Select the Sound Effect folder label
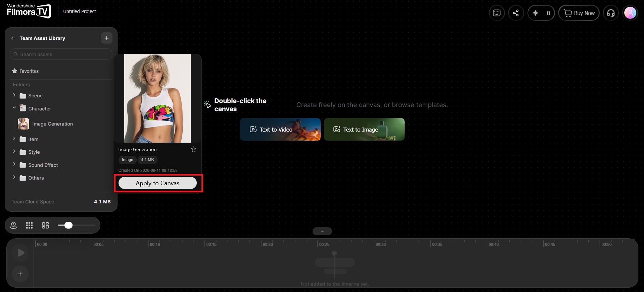Viewport: 644px width, 292px height. [43, 165]
